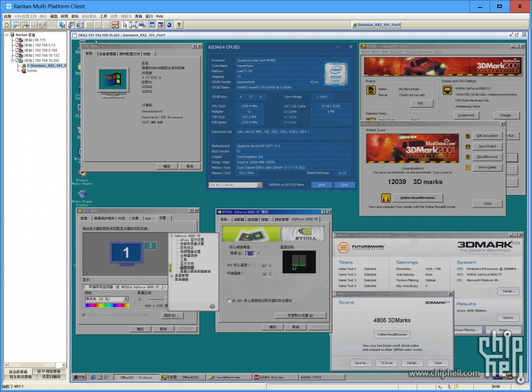The height and width of the screenshot is (392, 532).
Task: Click the globe browse toolbar icon
Action: [169, 25]
